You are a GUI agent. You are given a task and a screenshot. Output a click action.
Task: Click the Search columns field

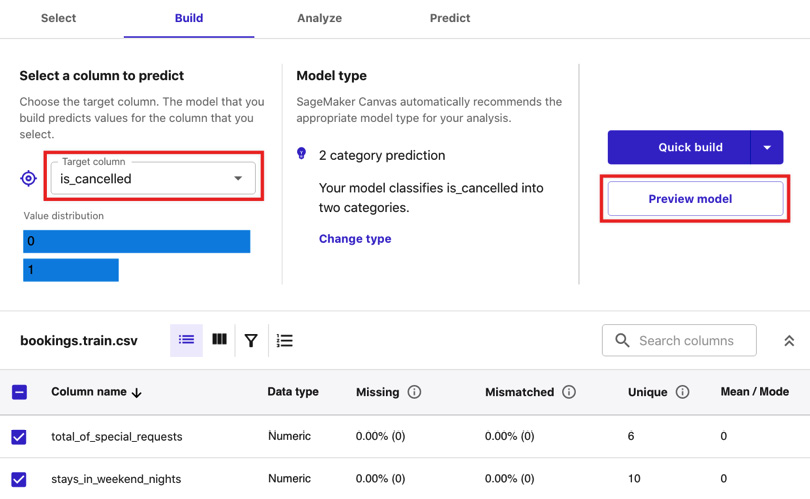coord(679,340)
